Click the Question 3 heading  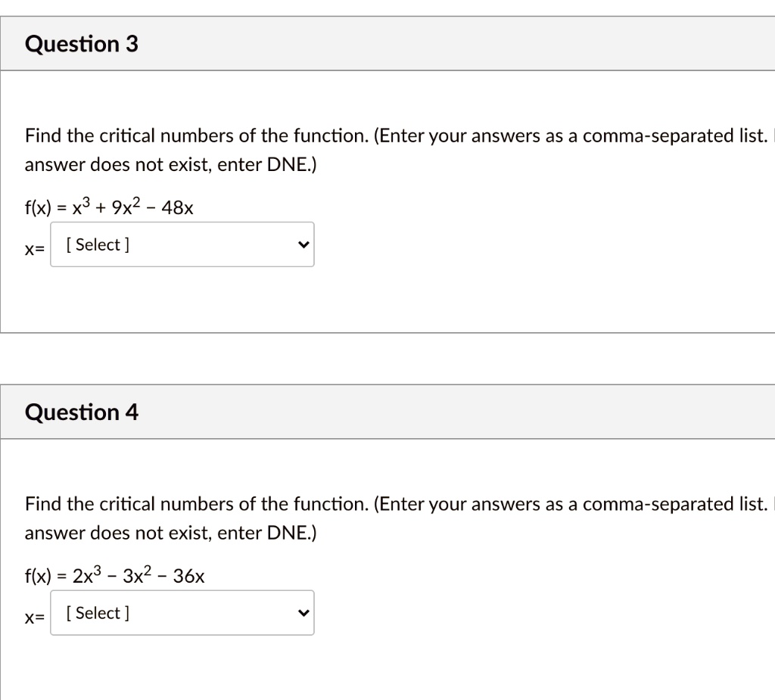click(82, 44)
